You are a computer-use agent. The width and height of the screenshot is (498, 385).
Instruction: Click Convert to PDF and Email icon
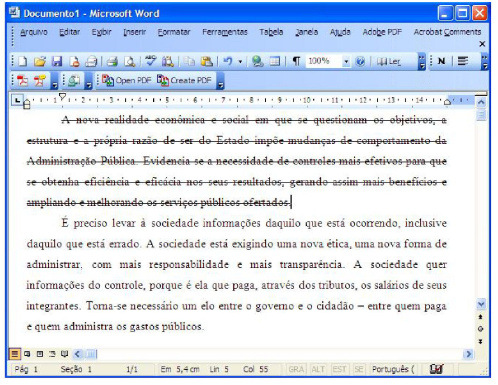(x=39, y=81)
